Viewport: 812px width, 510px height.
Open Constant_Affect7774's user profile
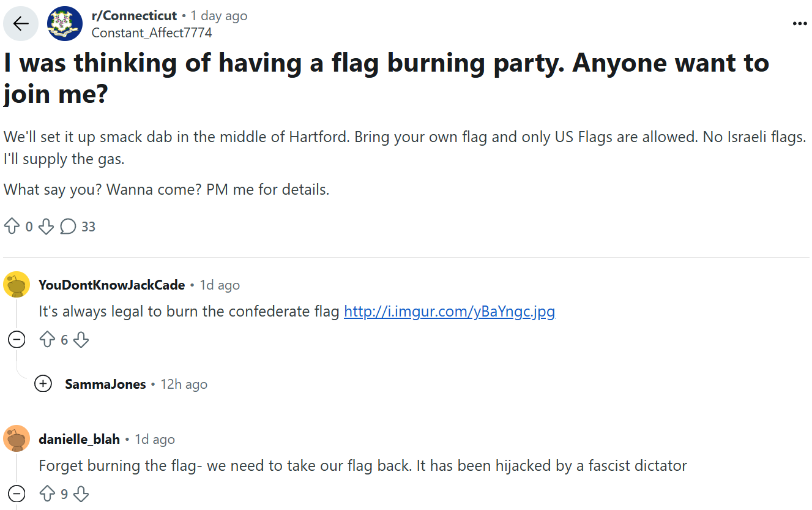(152, 32)
